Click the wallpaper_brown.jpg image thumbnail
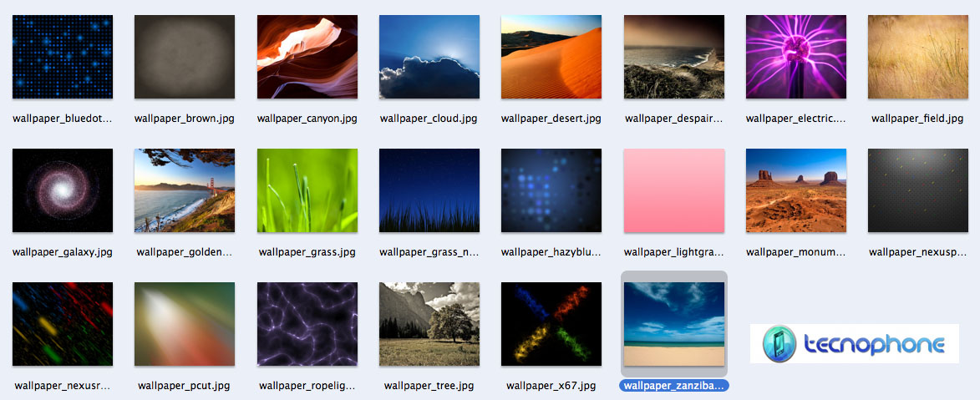The image size is (980, 400). (185, 57)
